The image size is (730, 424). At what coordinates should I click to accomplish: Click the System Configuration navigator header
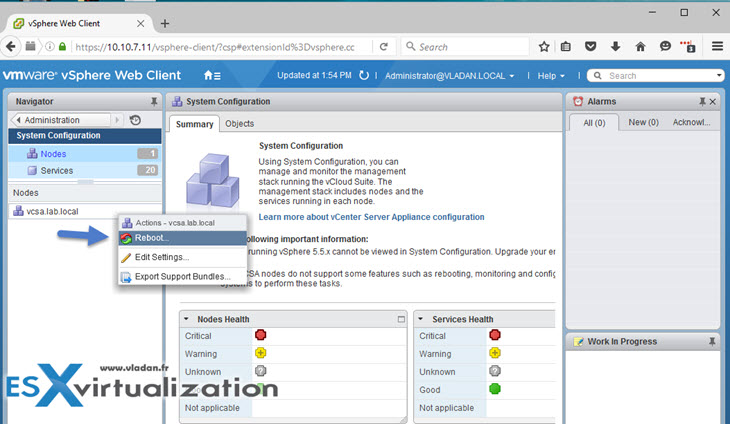click(x=85, y=135)
